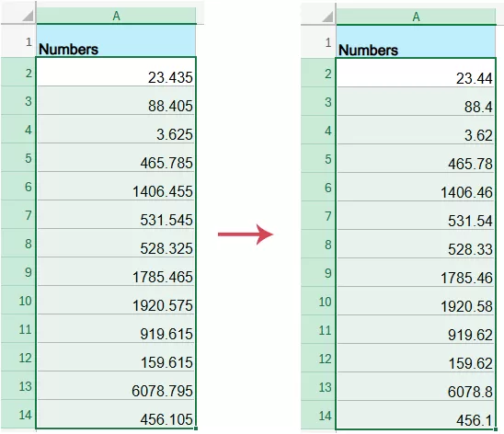504x434 pixels.
Task: Click row 5 header in left sheet
Action: (18, 157)
